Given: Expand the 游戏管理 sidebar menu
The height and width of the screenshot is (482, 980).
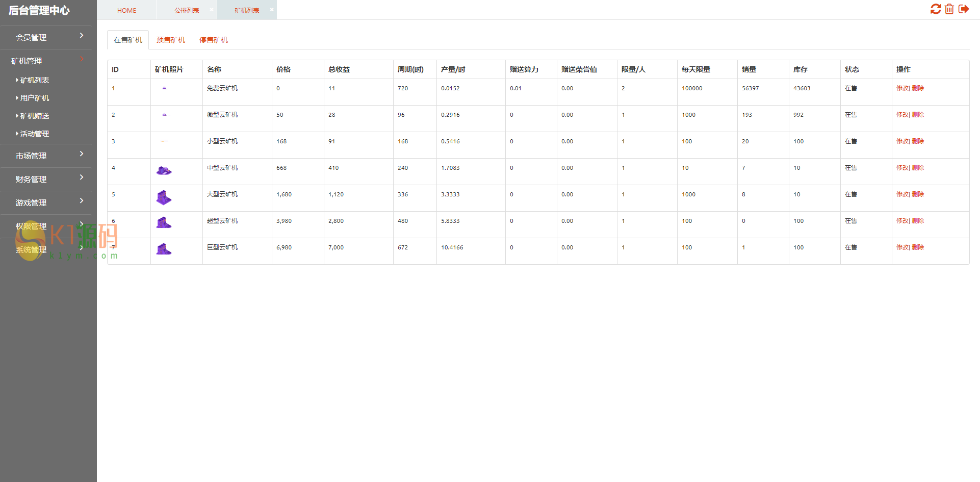Looking at the screenshot, I should (46, 202).
